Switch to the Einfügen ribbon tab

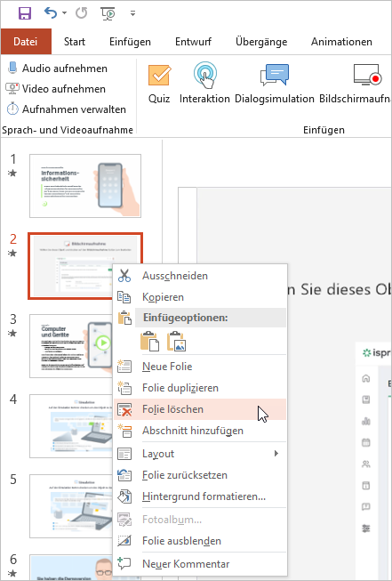pos(130,42)
